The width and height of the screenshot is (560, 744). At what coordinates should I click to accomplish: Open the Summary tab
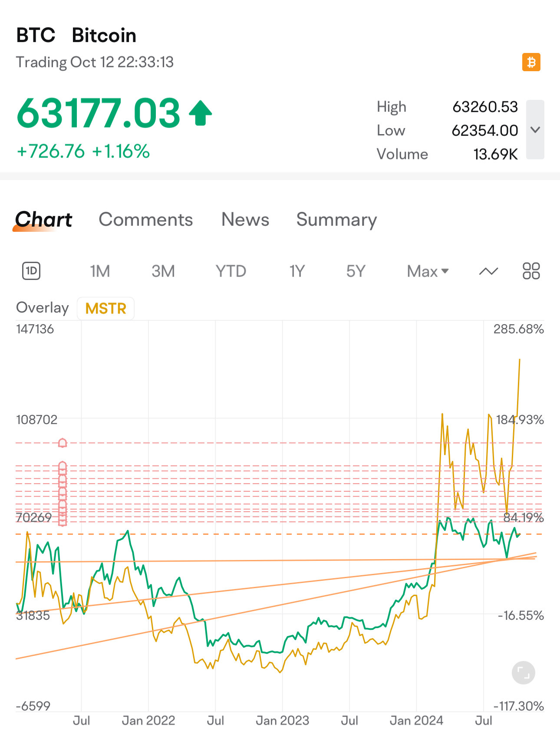coord(336,220)
